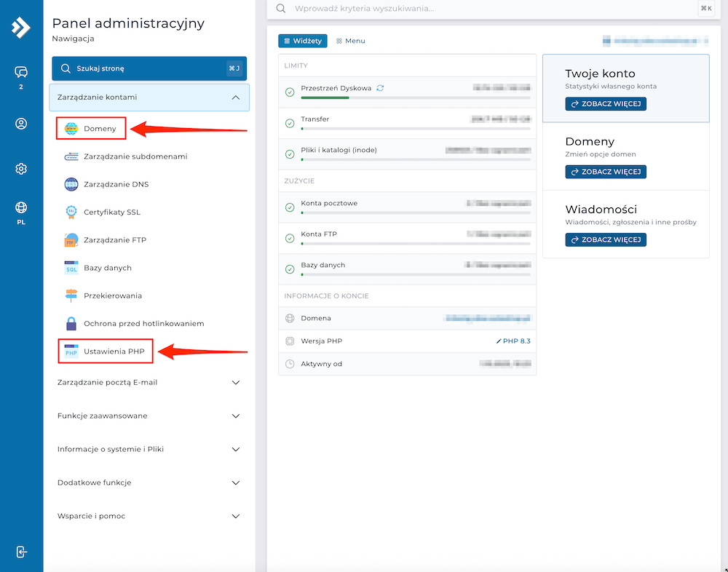Open the settings gear icon in sidebar
Viewport: 728px width, 572px height.
pyautogui.click(x=21, y=169)
